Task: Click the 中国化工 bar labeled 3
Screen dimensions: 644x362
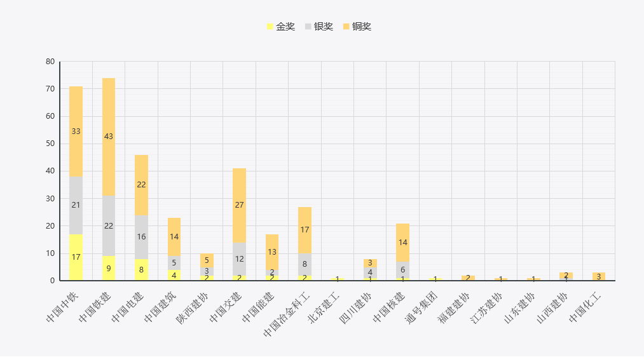Action: 599,276
